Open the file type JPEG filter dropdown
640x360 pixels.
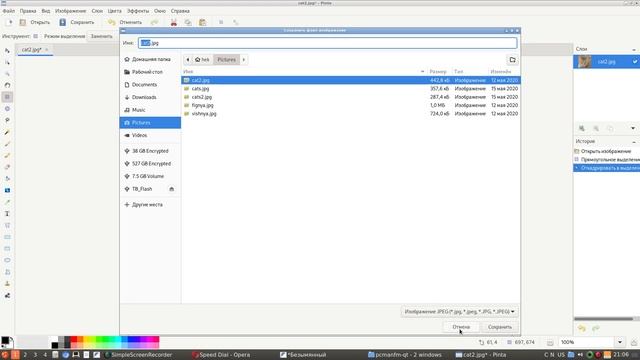pos(460,312)
